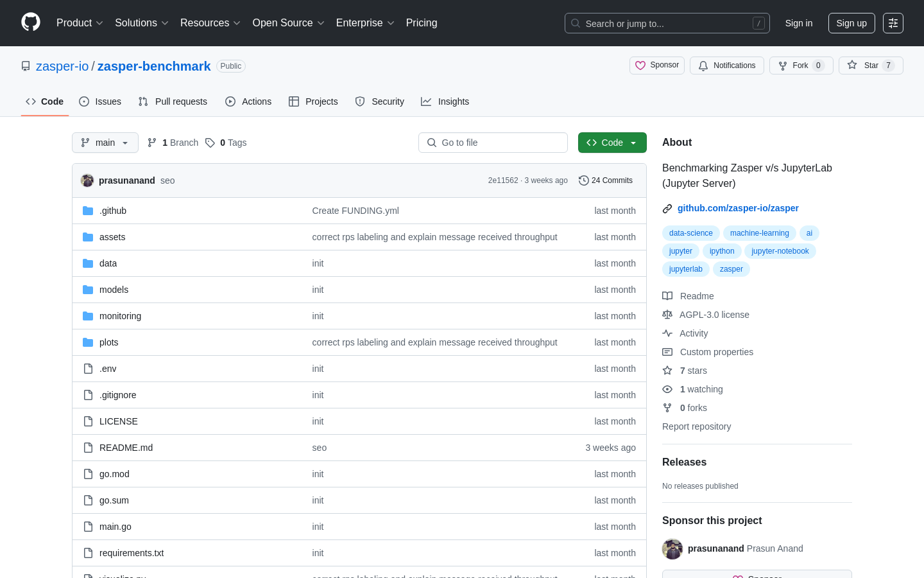This screenshot has width=924, height=578.
Task: Click the Report repository link
Action: point(696,426)
